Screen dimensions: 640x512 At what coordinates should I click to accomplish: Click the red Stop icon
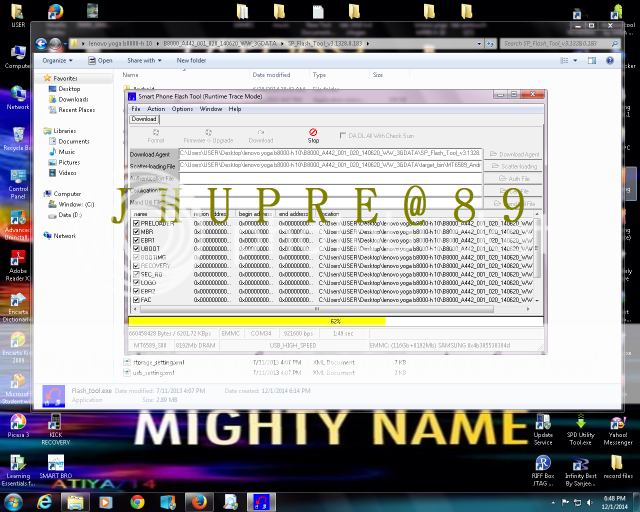[x=313, y=132]
